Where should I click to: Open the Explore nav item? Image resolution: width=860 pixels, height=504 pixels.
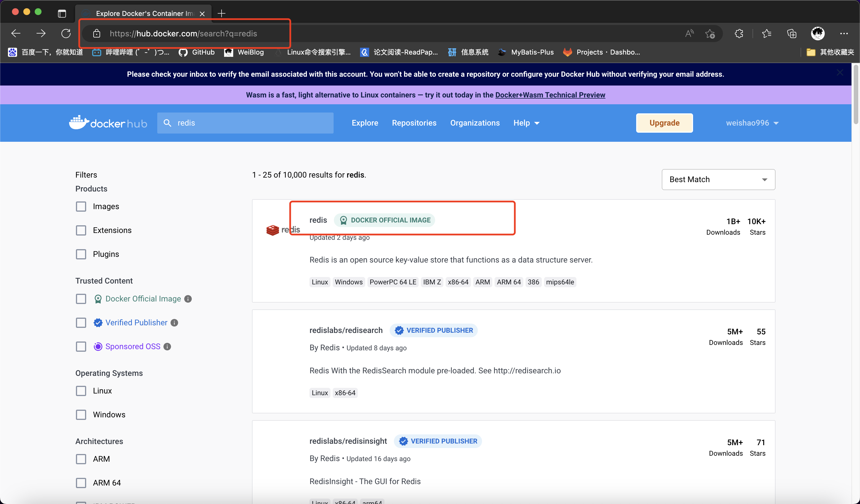(365, 123)
